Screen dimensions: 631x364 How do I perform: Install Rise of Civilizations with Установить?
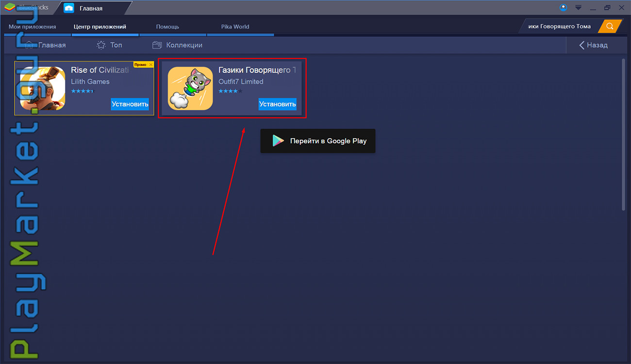pyautogui.click(x=130, y=104)
